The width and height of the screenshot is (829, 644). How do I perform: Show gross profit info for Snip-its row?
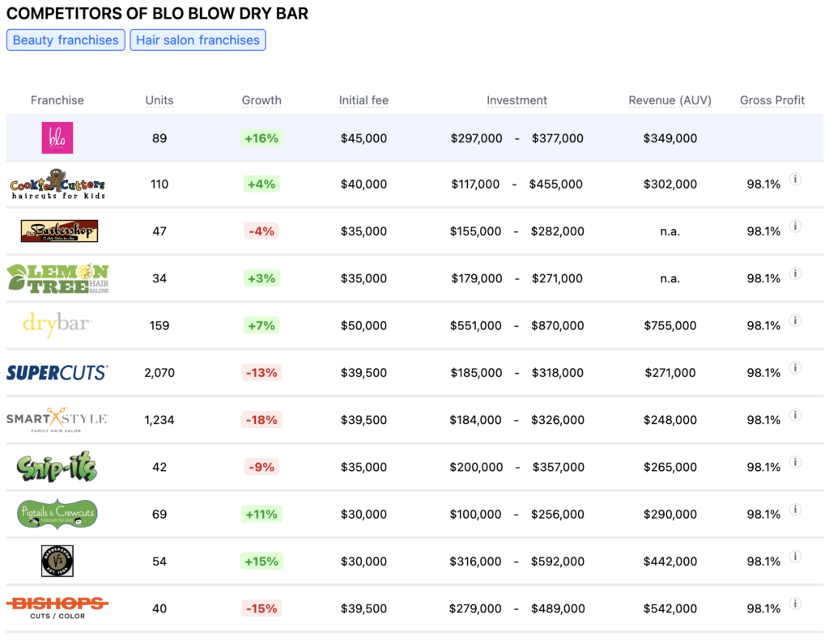[795, 462]
